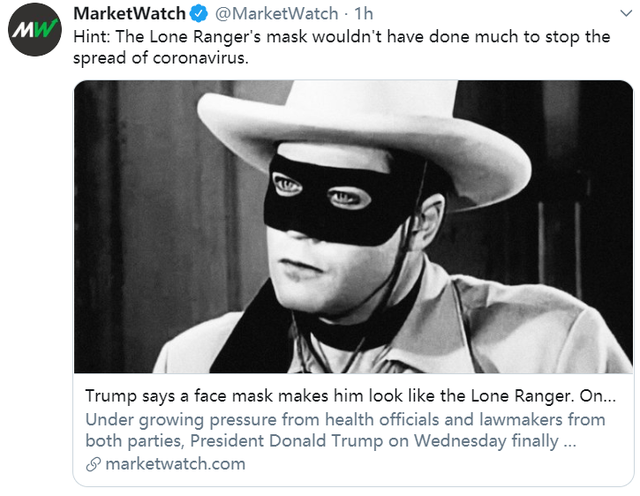
Task: Click the truncated "On..." headline ending
Action: click(x=606, y=395)
